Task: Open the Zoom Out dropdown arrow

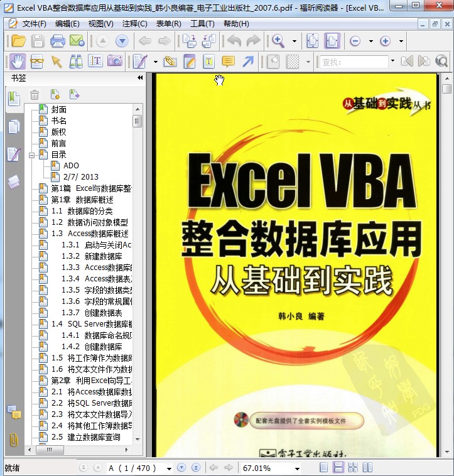Action: tap(370, 41)
